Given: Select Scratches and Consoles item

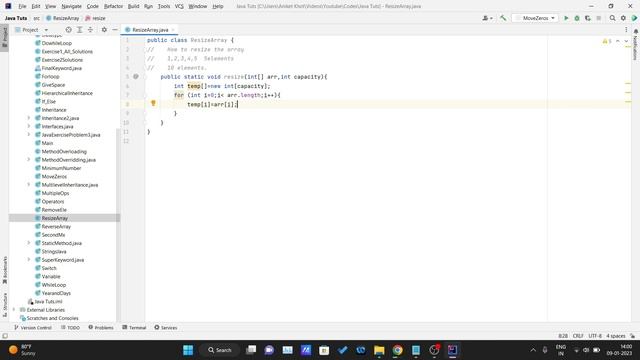Looking at the screenshot, I should (52, 318).
